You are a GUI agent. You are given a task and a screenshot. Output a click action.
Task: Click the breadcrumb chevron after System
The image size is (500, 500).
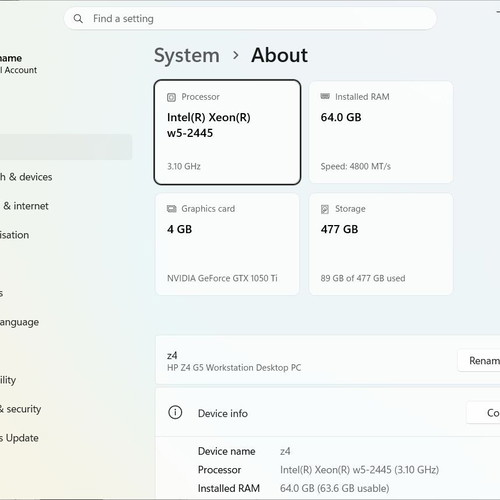pos(236,55)
